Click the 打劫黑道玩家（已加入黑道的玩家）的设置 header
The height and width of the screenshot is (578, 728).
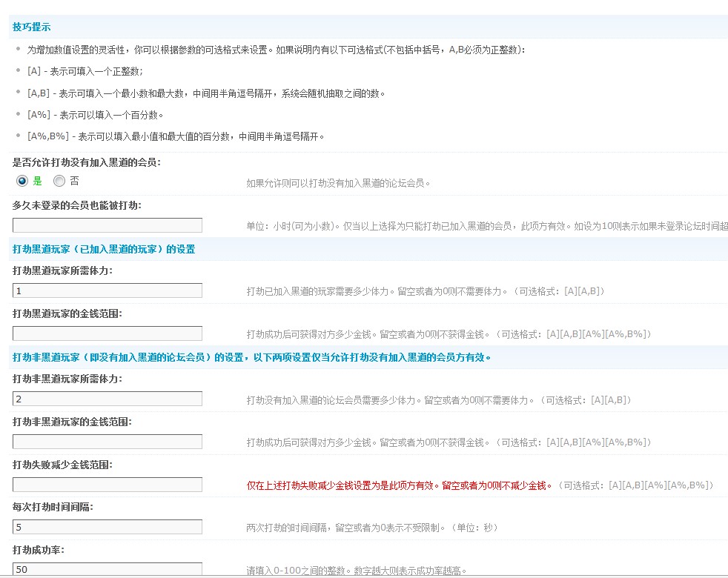104,249
